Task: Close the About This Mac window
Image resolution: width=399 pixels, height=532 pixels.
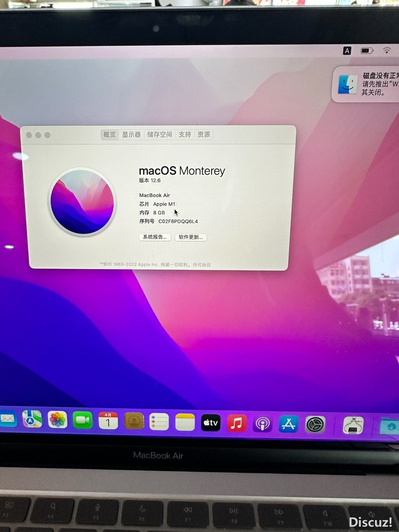Action: click(x=29, y=135)
